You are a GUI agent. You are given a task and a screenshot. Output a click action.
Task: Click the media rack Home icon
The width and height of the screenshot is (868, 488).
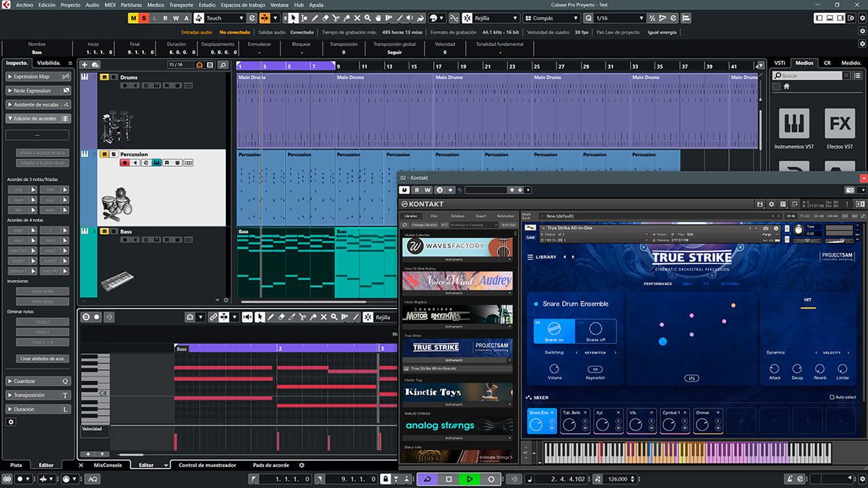pos(786,86)
